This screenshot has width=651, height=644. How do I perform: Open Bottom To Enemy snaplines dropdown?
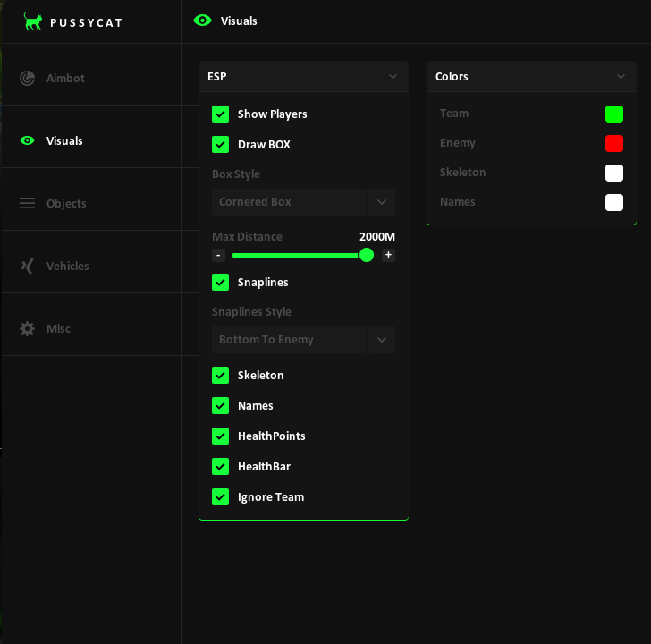303,340
